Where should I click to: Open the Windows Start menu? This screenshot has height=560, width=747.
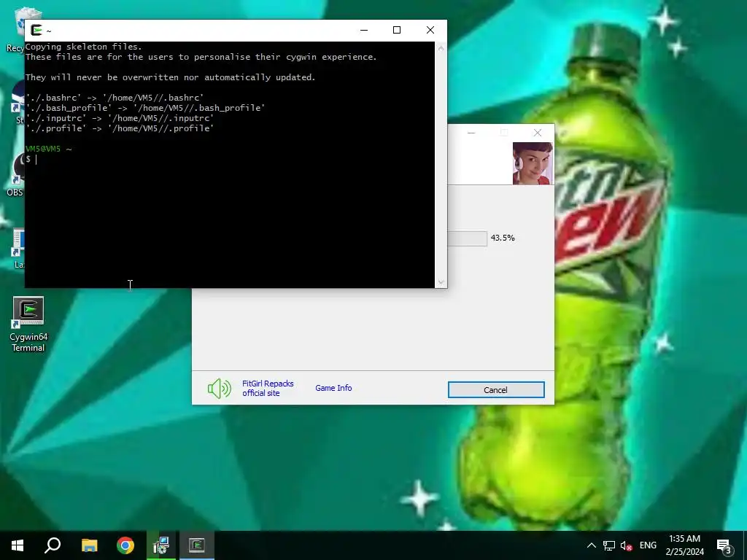[18, 545]
